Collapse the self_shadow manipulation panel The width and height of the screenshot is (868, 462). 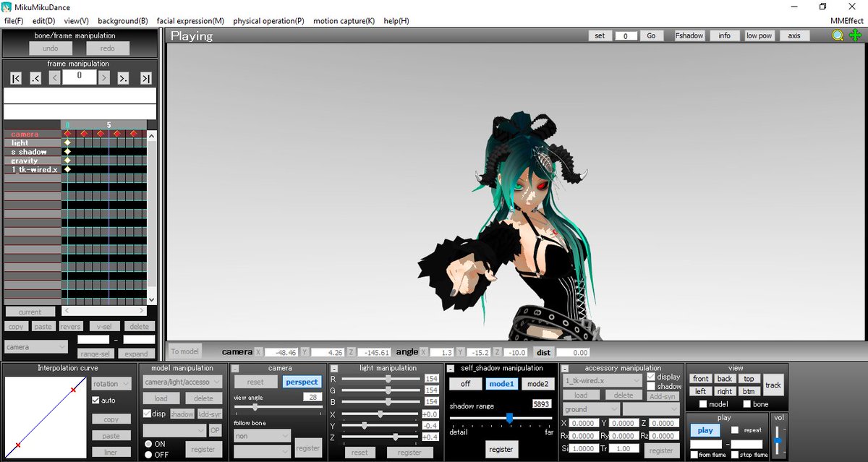(x=450, y=369)
